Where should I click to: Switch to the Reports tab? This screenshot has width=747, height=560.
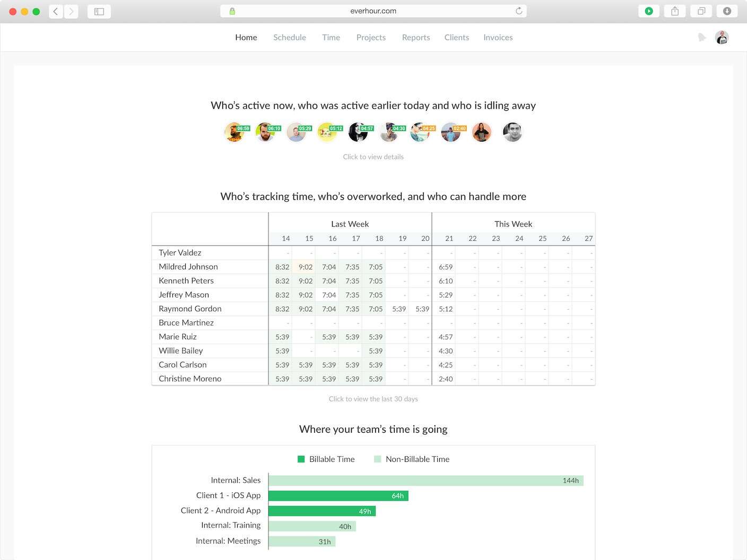click(x=415, y=37)
